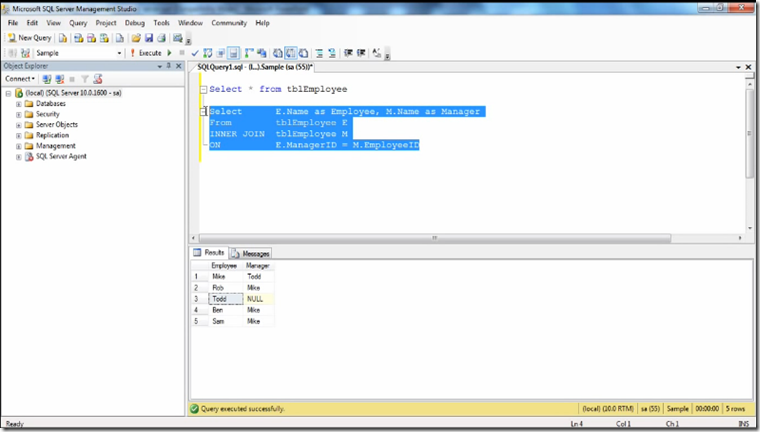Click the Change Connection icon
This screenshot has height=432, width=760.
click(x=25, y=53)
